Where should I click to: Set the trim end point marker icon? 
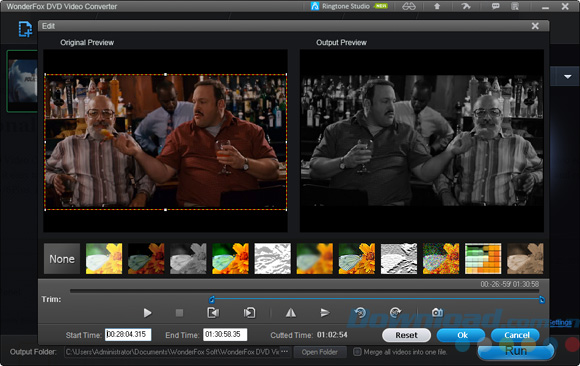point(249,313)
